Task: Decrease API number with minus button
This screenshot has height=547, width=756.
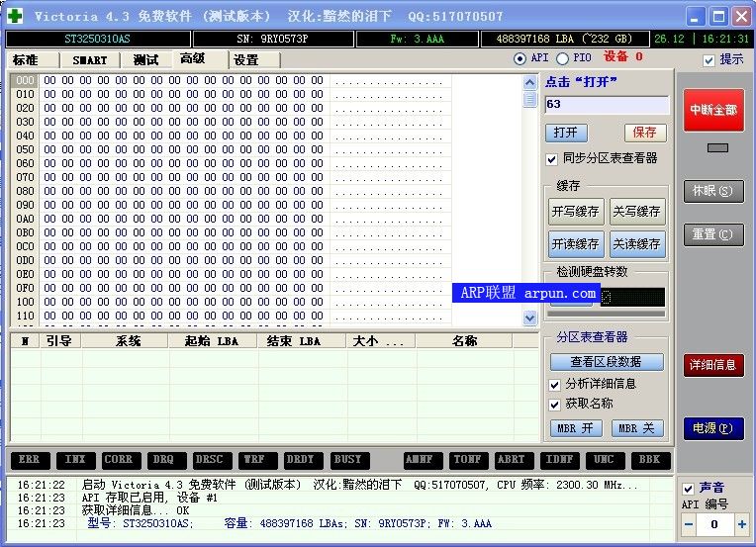Action: coord(689,524)
